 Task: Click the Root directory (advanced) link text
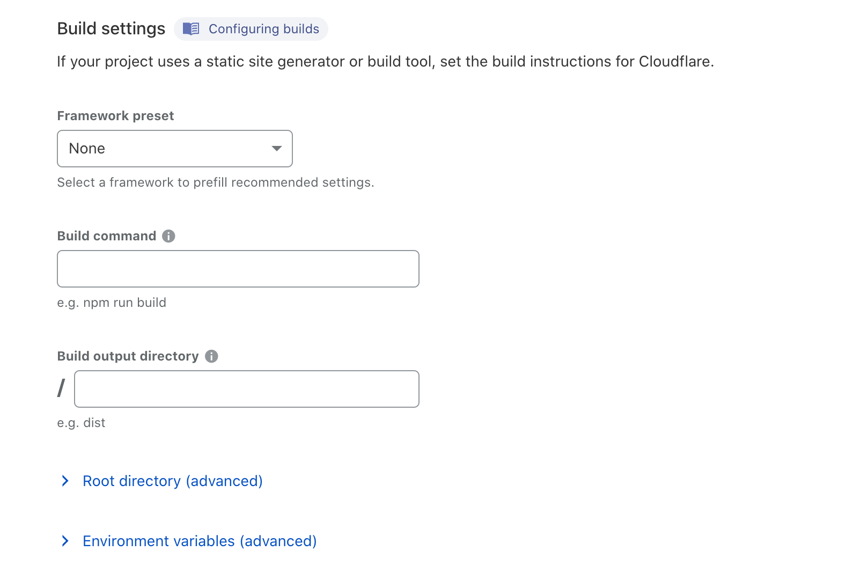pyautogui.click(x=172, y=481)
